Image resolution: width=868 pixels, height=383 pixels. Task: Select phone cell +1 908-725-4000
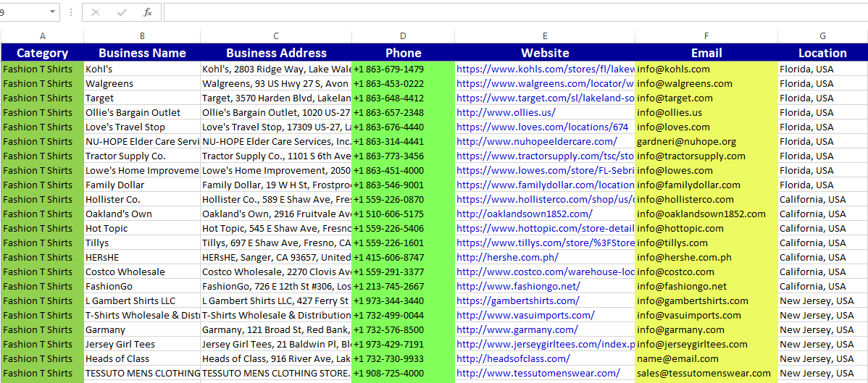click(x=403, y=373)
